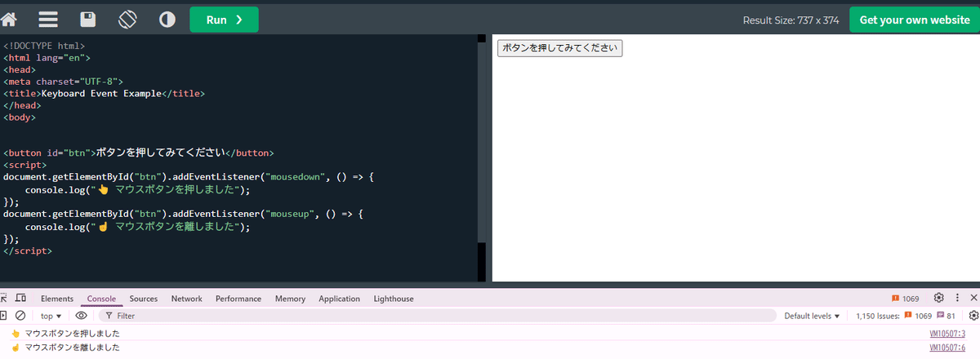Toggle the device toolbar icon in DevTools
This screenshot has width=980, height=359.
coord(21,299)
